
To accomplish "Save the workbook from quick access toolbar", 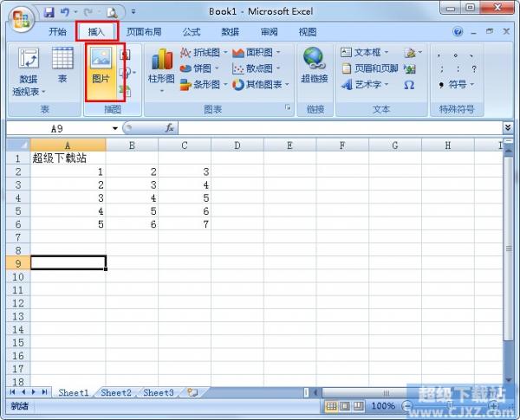I will pyautogui.click(x=49, y=13).
